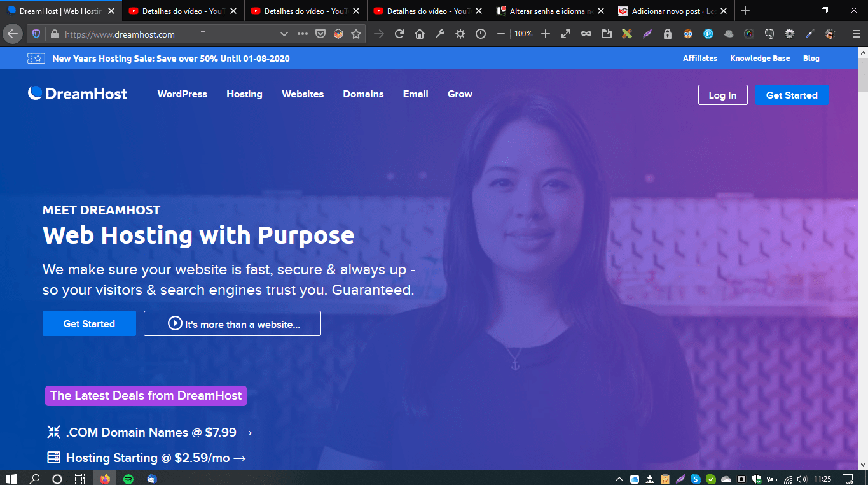The width and height of the screenshot is (868, 485).
Task: Reload the current page
Action: click(399, 34)
